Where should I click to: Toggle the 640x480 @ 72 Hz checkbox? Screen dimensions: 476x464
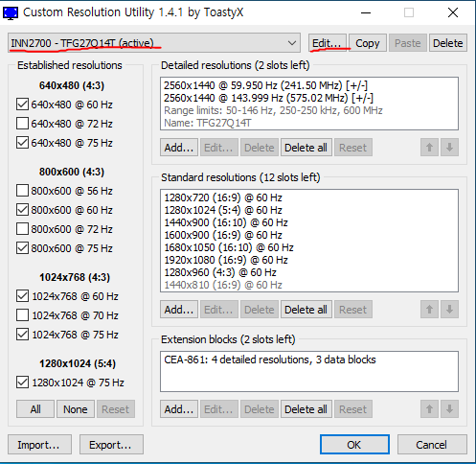coord(22,124)
